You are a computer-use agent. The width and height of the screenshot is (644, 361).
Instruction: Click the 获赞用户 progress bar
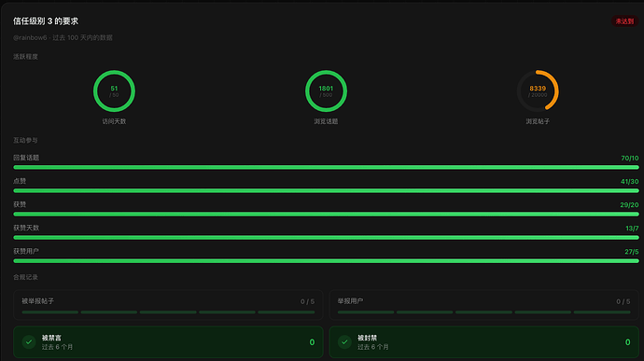(326, 261)
